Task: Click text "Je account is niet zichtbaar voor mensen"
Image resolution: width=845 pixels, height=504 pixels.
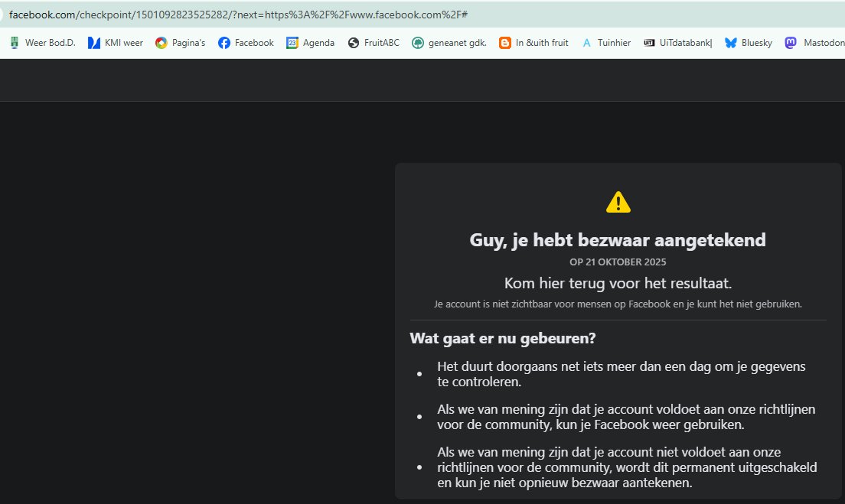Action: click(529, 304)
